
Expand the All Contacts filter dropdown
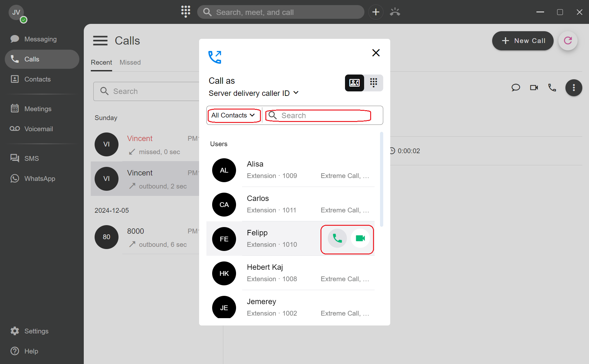[x=233, y=115]
